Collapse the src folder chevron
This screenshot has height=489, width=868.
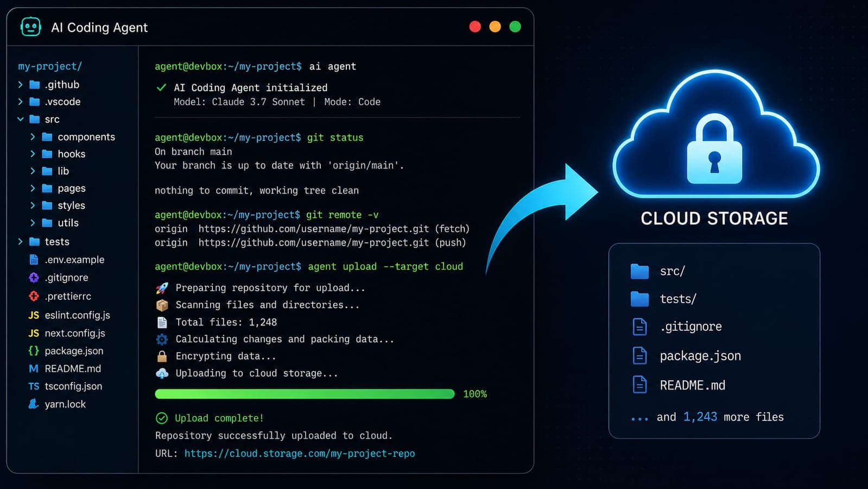(x=20, y=119)
